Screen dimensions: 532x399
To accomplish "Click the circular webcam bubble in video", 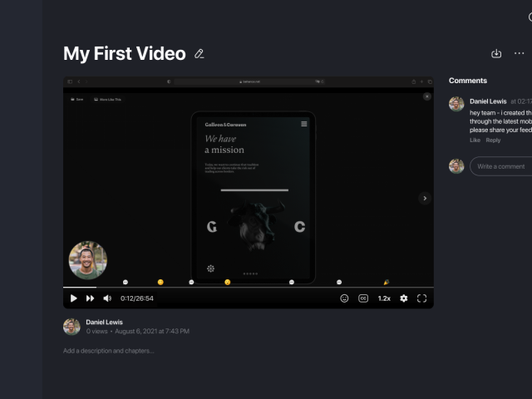I will (x=88, y=260).
